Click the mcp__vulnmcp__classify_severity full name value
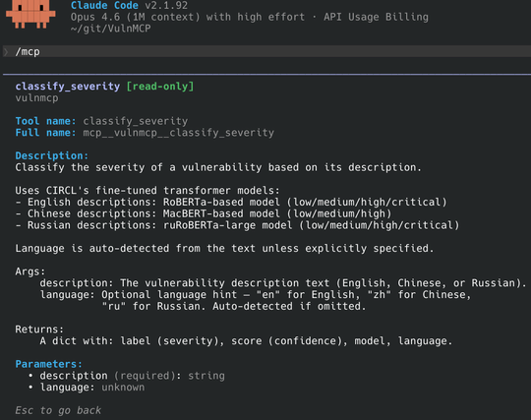 (178, 133)
